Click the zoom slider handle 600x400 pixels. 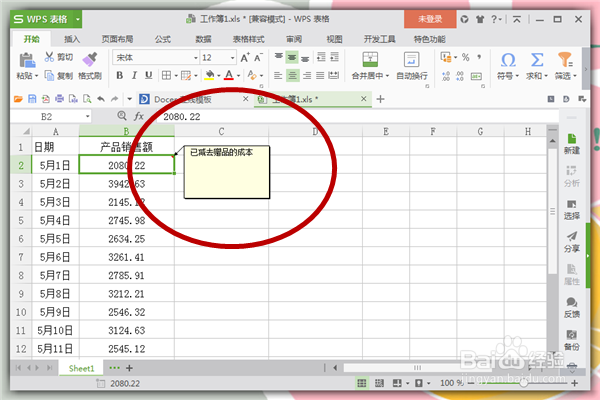click(523, 383)
